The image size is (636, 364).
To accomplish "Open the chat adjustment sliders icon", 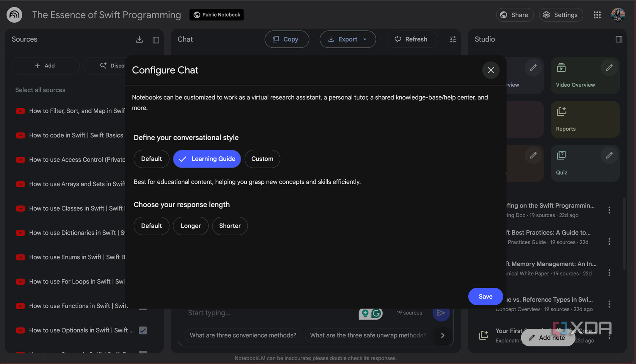I will 453,39.
